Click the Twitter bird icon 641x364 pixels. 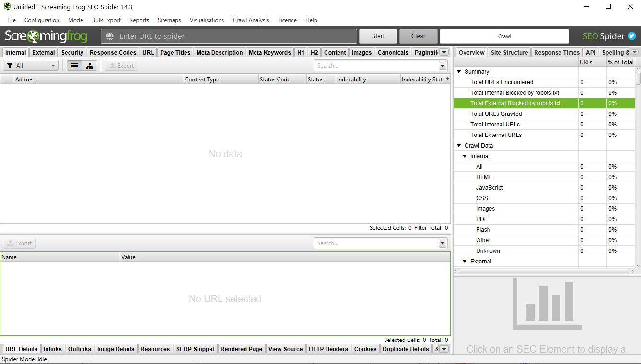click(632, 36)
